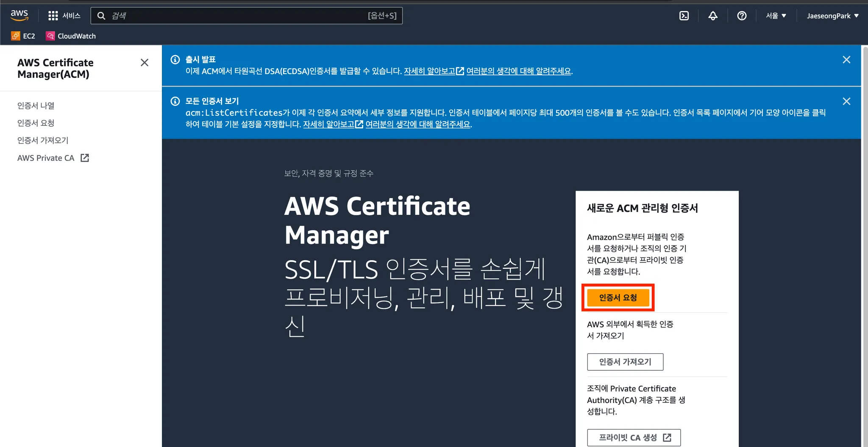The width and height of the screenshot is (868, 447).
Task: Expand the 서울 region dropdown
Action: tap(776, 16)
